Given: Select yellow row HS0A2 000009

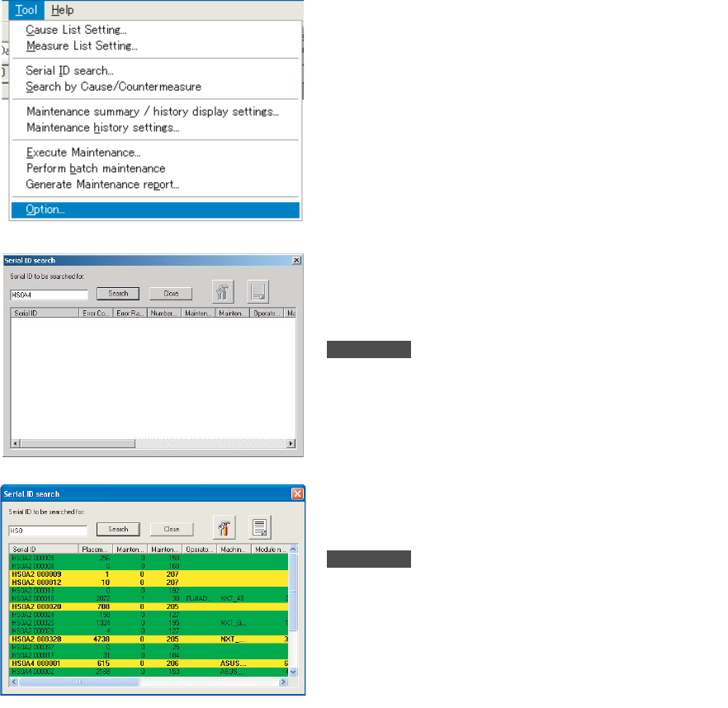Looking at the screenshot, I should click(149, 574).
